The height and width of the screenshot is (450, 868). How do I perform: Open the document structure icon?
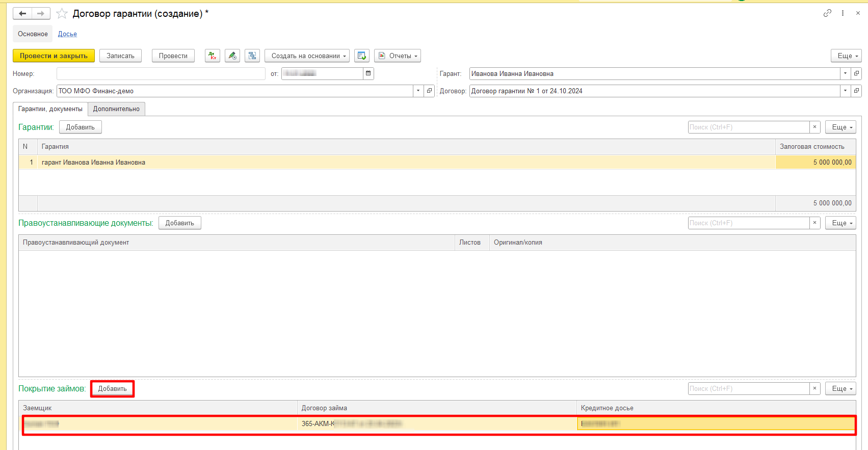[x=252, y=56]
